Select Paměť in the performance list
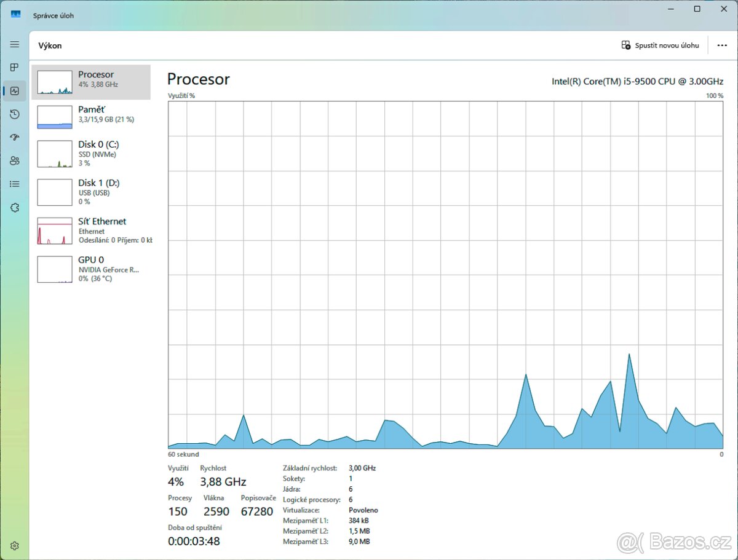This screenshot has height=560, width=738. 91,117
